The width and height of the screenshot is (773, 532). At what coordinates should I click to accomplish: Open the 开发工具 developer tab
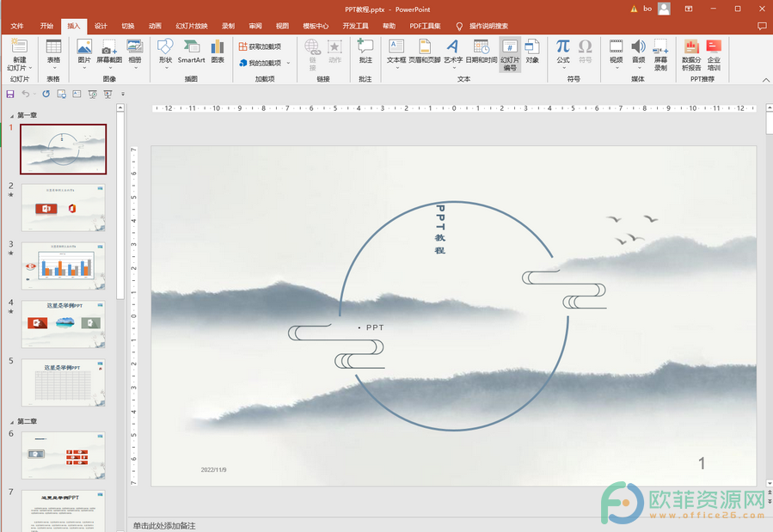pyautogui.click(x=355, y=26)
